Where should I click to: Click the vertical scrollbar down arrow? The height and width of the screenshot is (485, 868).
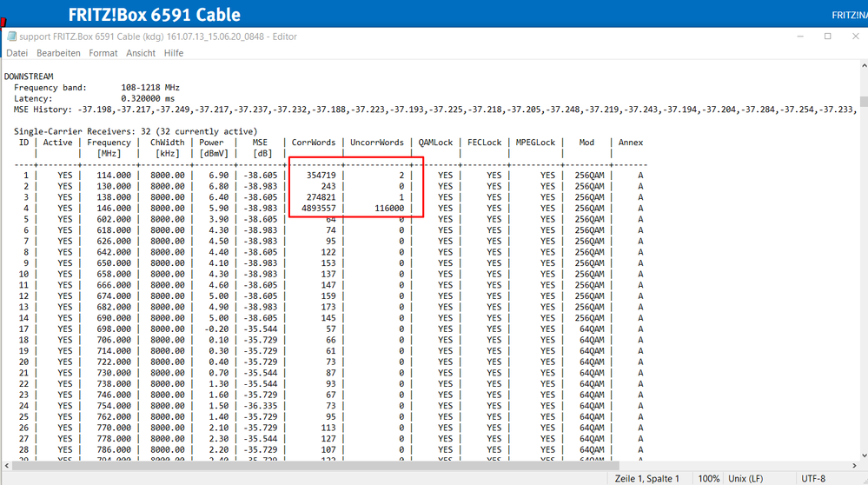[864, 455]
